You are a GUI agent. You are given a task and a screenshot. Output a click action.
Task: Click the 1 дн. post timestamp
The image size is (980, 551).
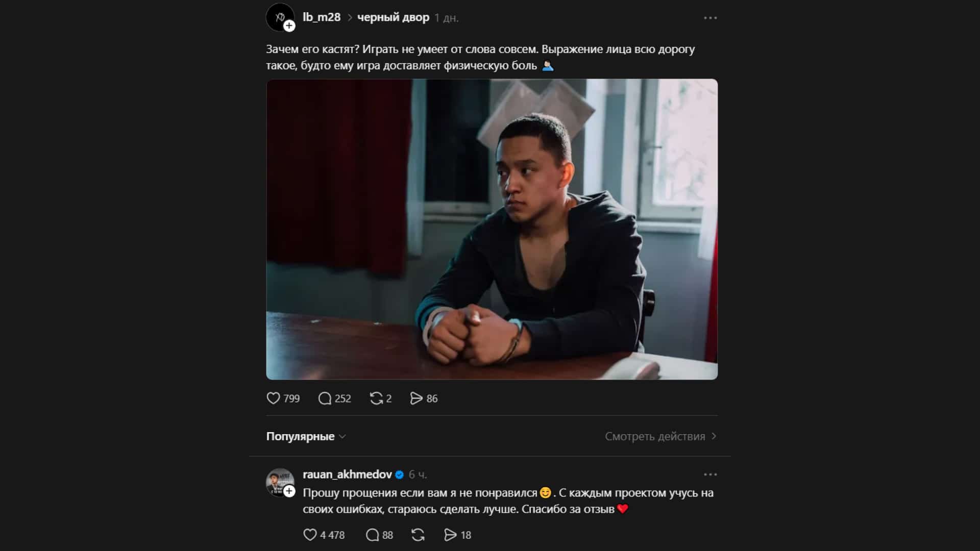[x=447, y=18]
